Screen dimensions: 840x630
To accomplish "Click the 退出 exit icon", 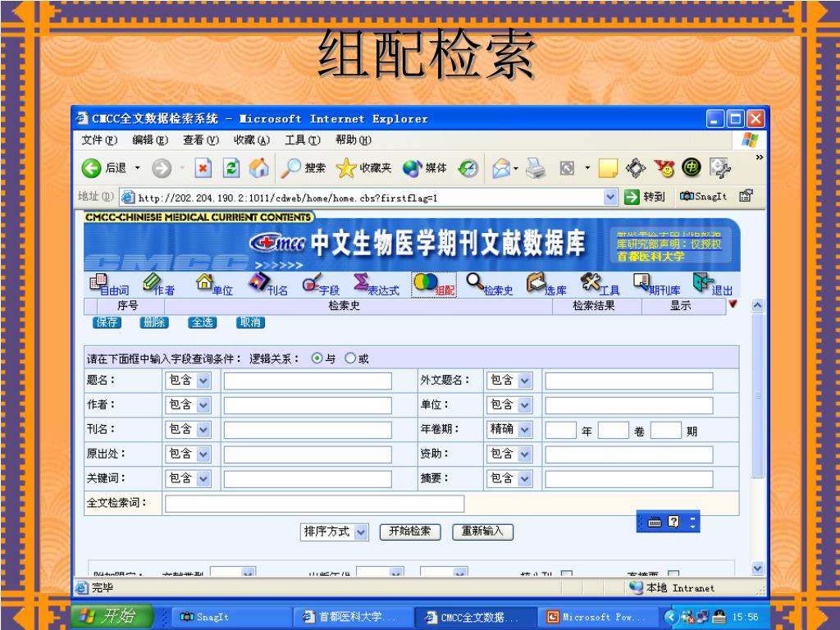I will coord(712,285).
